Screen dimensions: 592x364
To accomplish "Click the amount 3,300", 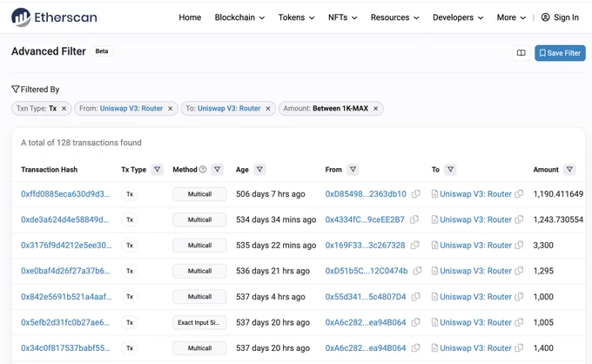I will pyautogui.click(x=543, y=245).
